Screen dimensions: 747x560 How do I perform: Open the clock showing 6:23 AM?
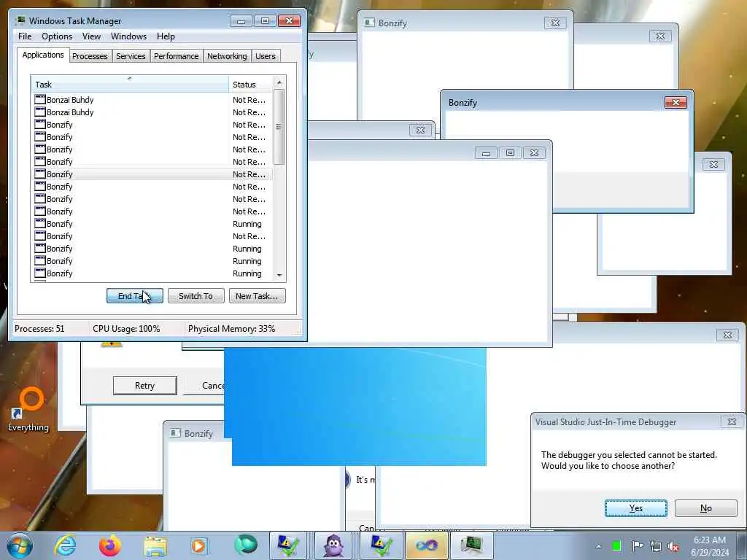pyautogui.click(x=710, y=546)
